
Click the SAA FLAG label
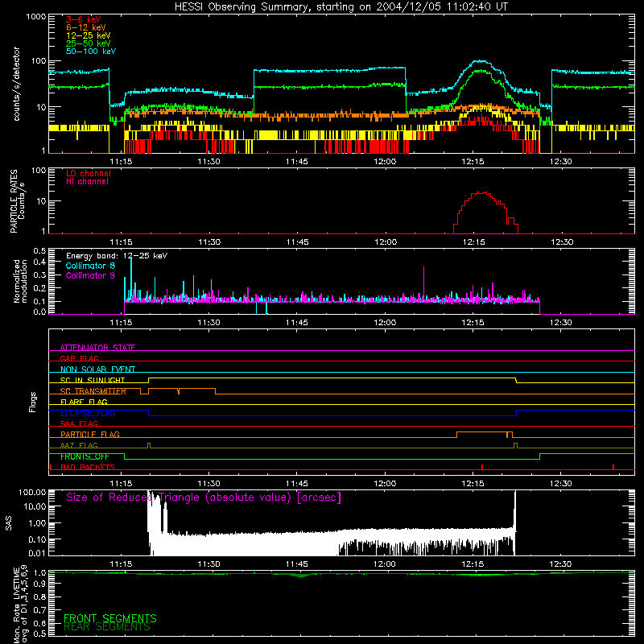[79, 423]
